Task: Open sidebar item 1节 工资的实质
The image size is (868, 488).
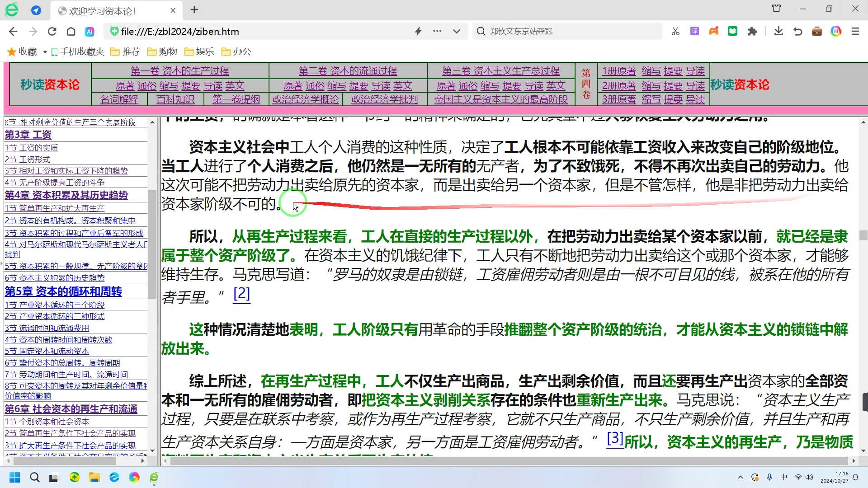Action: click(x=31, y=148)
